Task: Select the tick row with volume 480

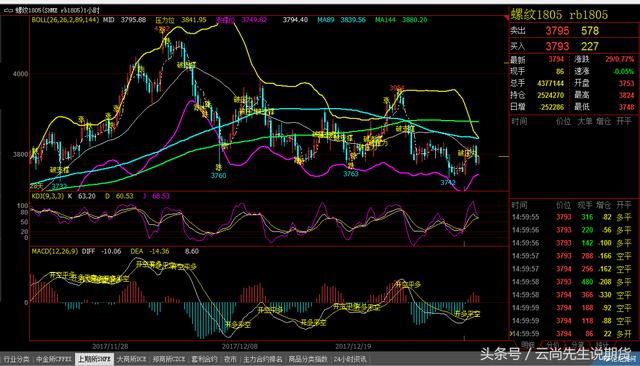Action: [x=573, y=282]
